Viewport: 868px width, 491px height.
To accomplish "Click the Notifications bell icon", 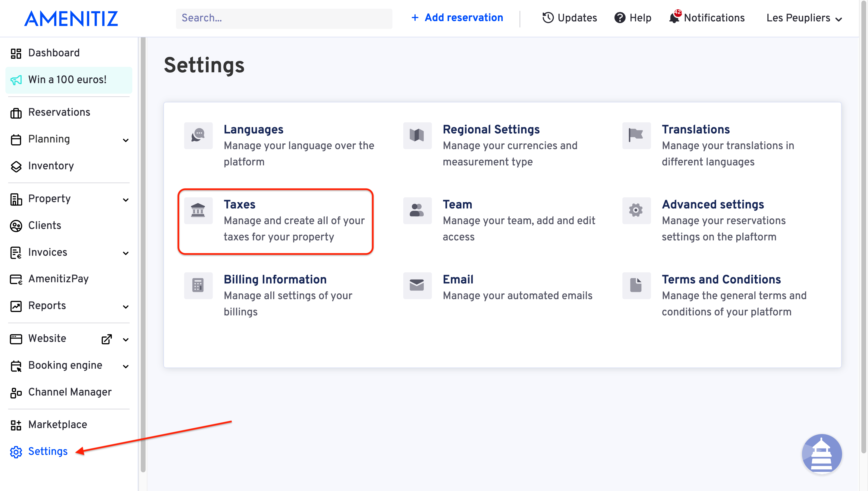I will [674, 17].
